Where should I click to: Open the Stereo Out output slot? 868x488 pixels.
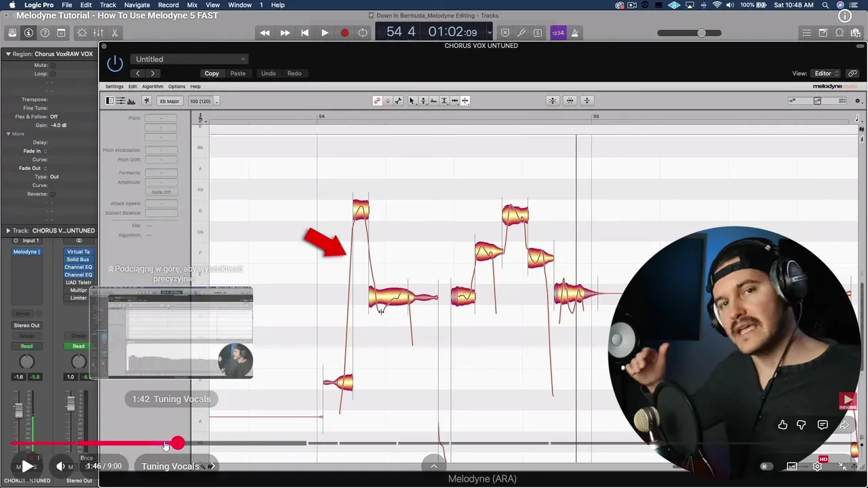(x=26, y=325)
